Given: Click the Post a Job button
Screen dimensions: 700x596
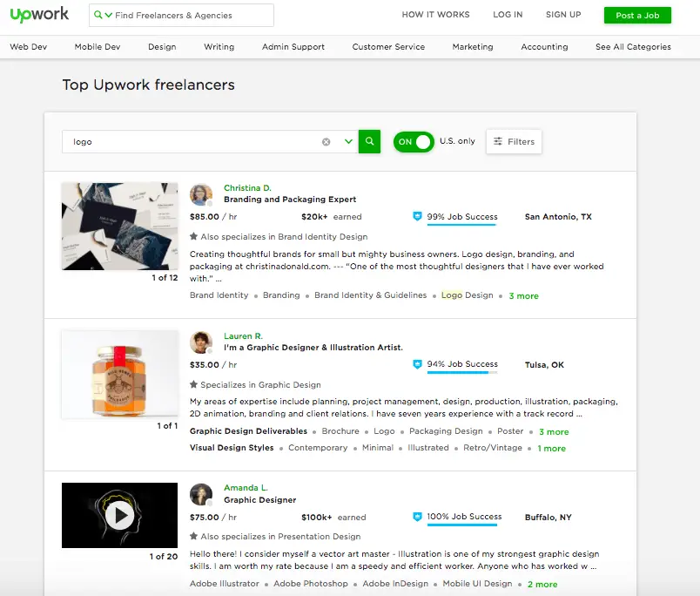Looking at the screenshot, I should [x=637, y=15].
